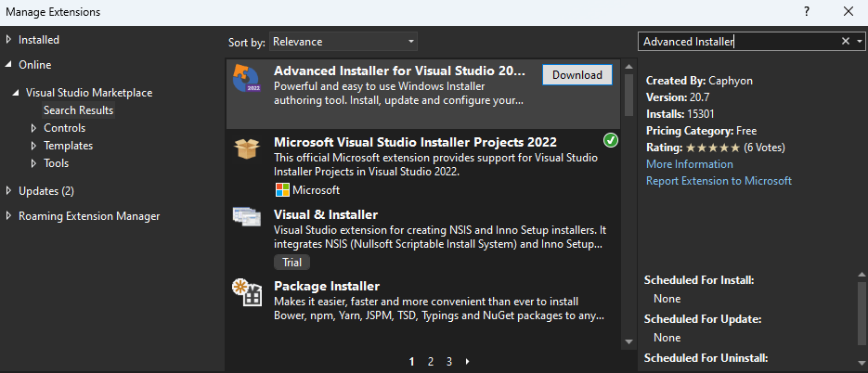Click the Package Installer extension icon
Viewport: 868px width, 373px height.
(x=246, y=293)
